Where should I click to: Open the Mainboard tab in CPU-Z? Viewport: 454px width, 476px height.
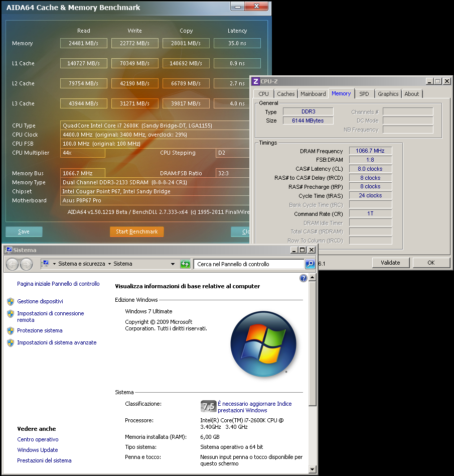coord(313,94)
